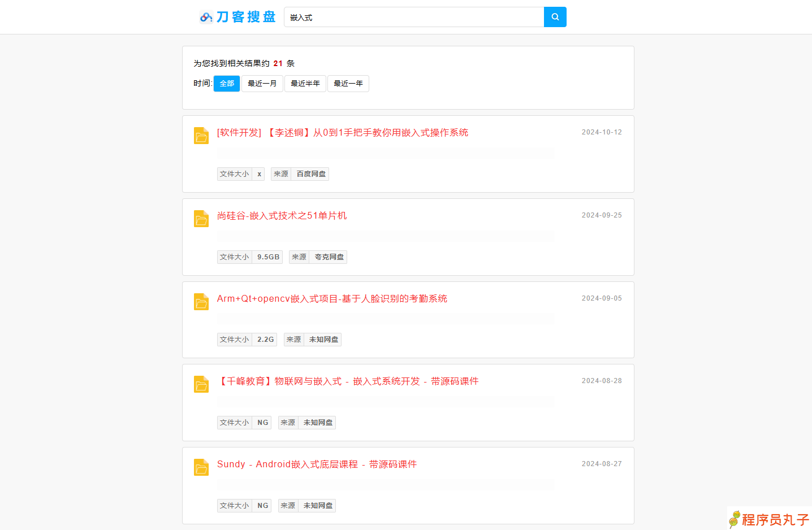This screenshot has height=530, width=812.
Task: Click NG size value on 千峰教育 result
Action: 263,423
